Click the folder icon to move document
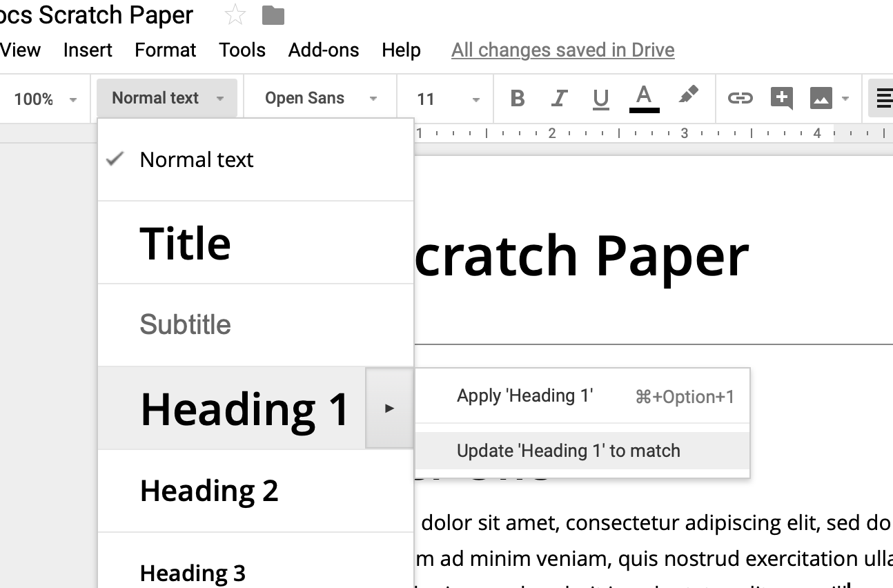Image resolution: width=893 pixels, height=588 pixels. [x=273, y=15]
